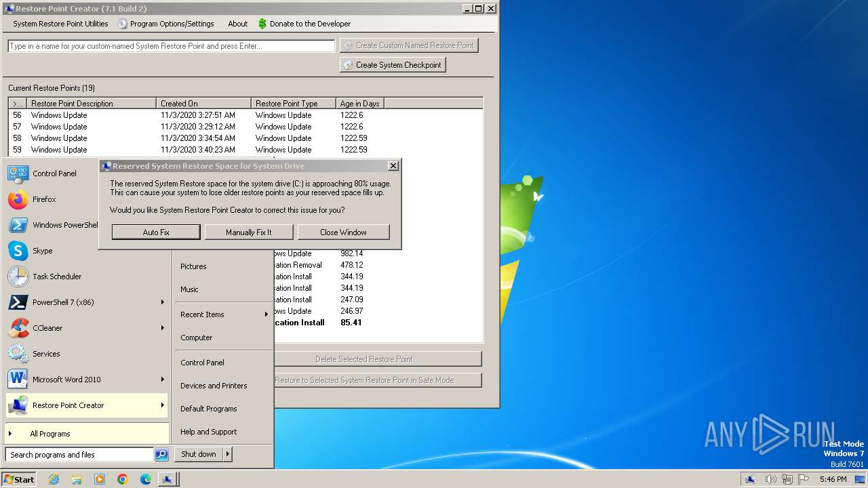
Task: Click the show desktop icon by the clock
Action: coord(860,479)
